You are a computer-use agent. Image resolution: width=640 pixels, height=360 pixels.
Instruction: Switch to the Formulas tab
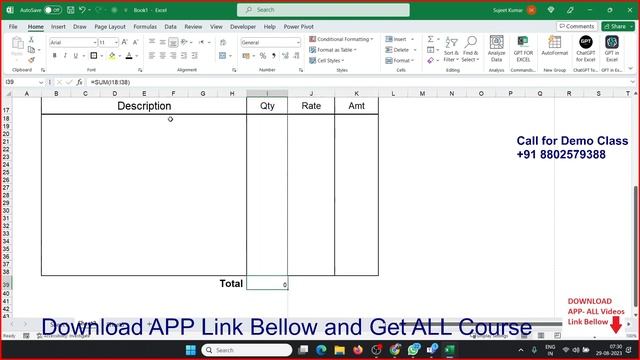point(145,27)
